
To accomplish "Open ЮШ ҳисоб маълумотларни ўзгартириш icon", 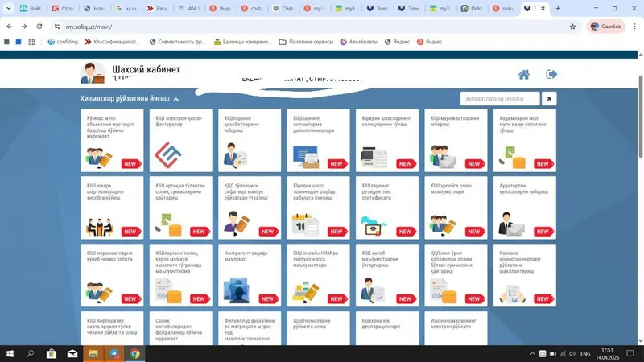I will pyautogui.click(x=373, y=290).
